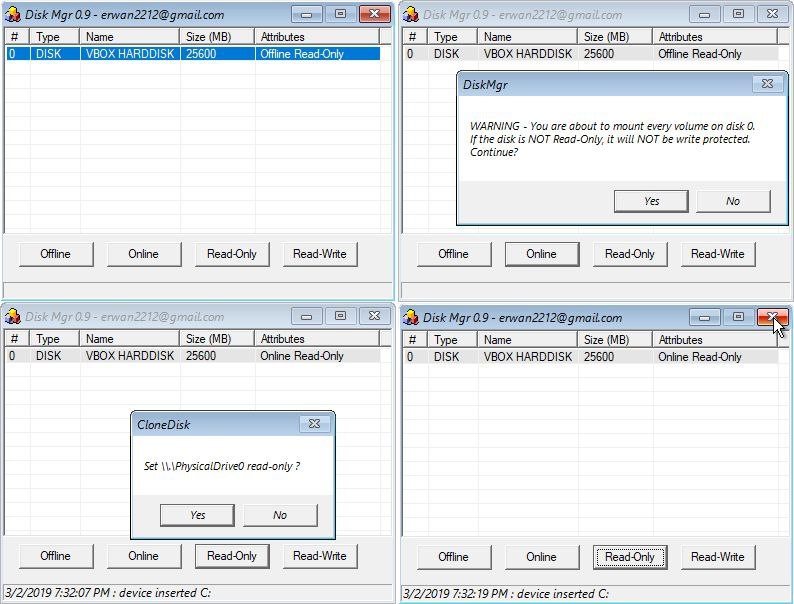794x604 pixels.
Task: Click Disk Mgr app icon in top-left title bar
Action: pyautogui.click(x=13, y=14)
